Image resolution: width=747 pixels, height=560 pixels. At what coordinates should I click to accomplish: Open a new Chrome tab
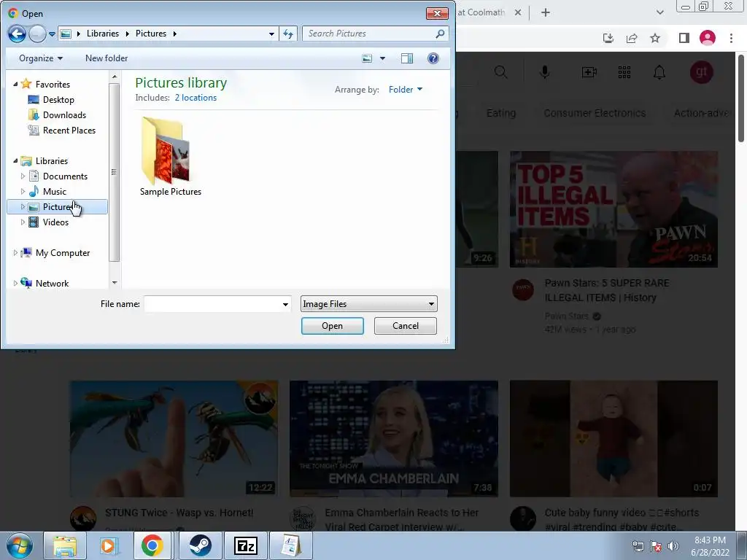coord(546,12)
